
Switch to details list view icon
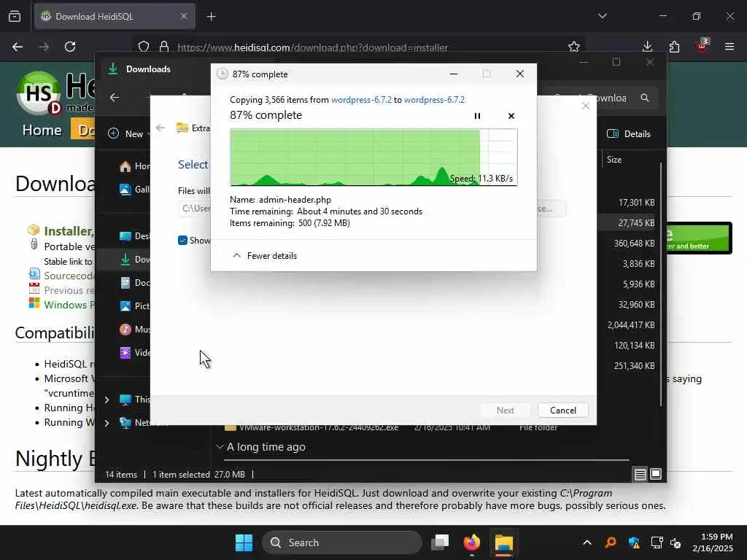click(640, 474)
